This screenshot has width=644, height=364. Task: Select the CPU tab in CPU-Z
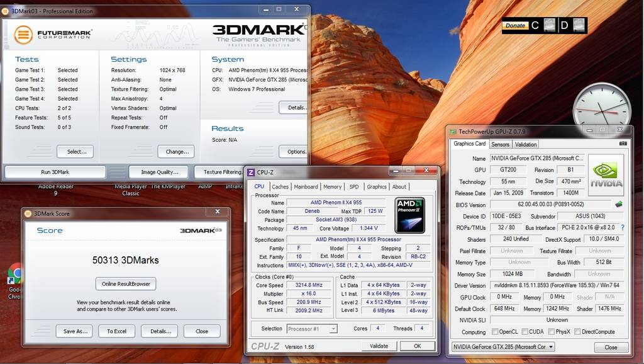[x=259, y=186]
